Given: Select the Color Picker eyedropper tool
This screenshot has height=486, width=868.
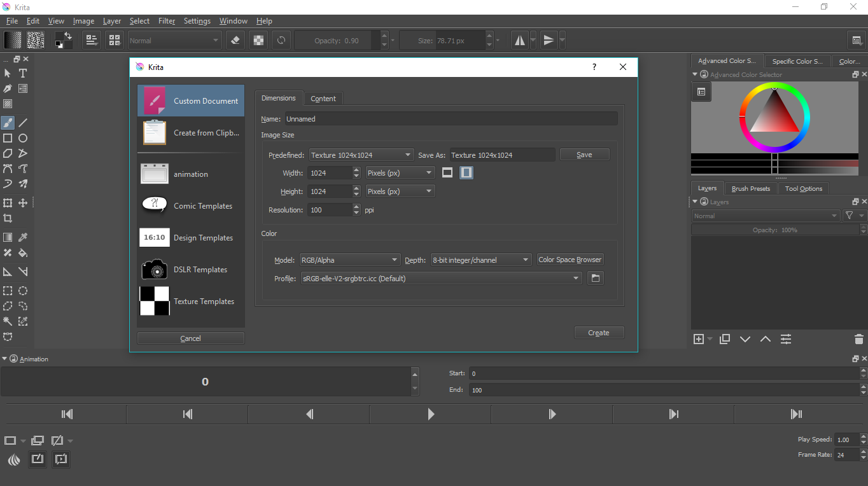Looking at the screenshot, I should [23, 237].
